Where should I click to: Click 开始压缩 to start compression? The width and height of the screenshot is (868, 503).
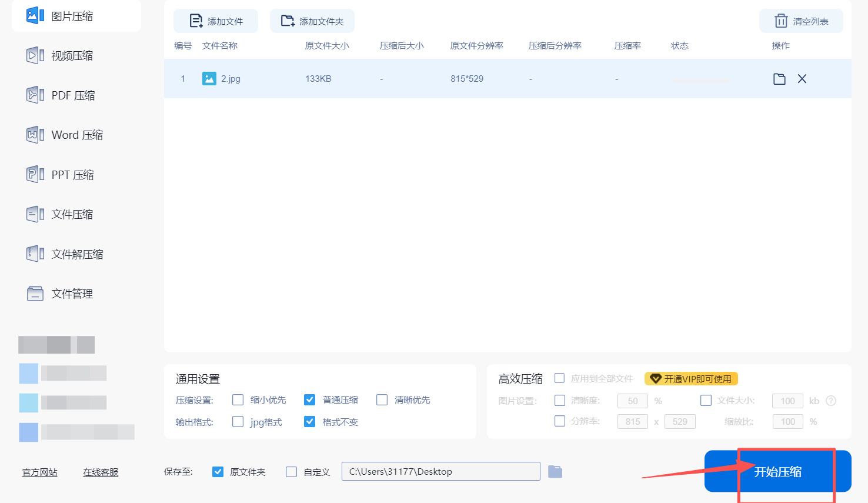(x=777, y=471)
